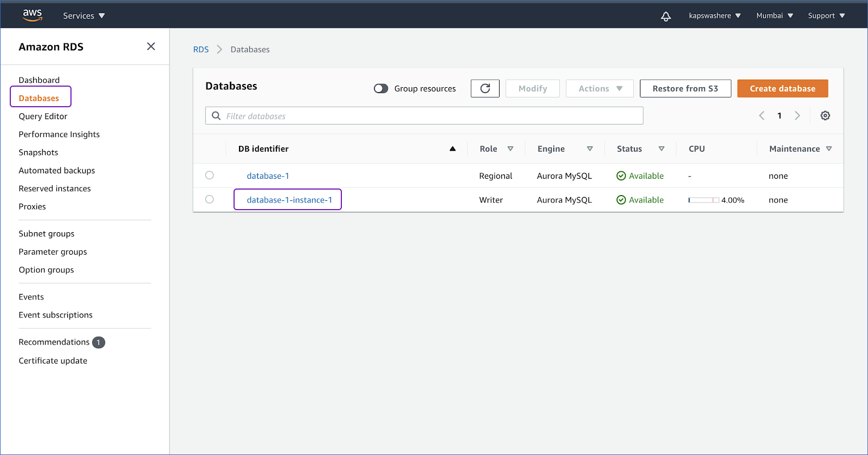Open table preferences gear icon

point(825,115)
